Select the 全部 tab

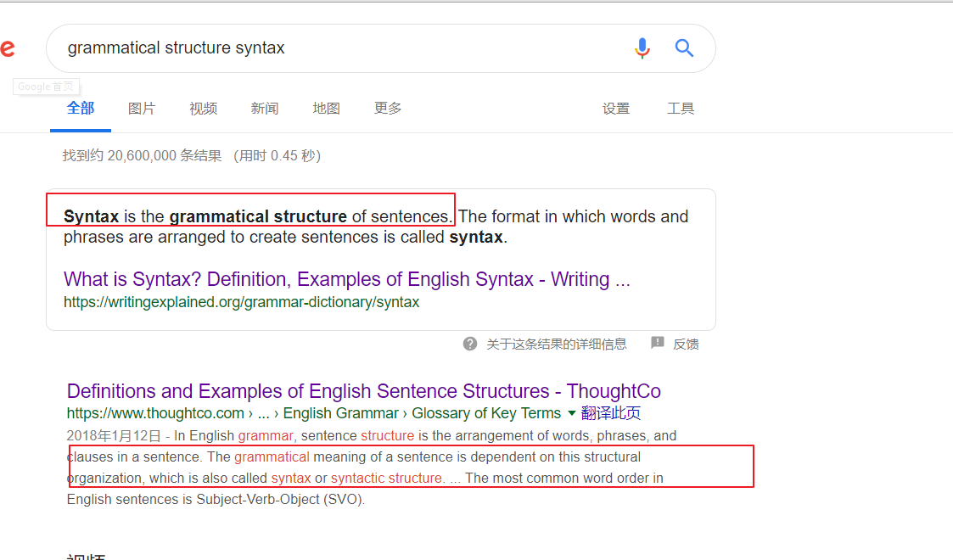[81, 108]
